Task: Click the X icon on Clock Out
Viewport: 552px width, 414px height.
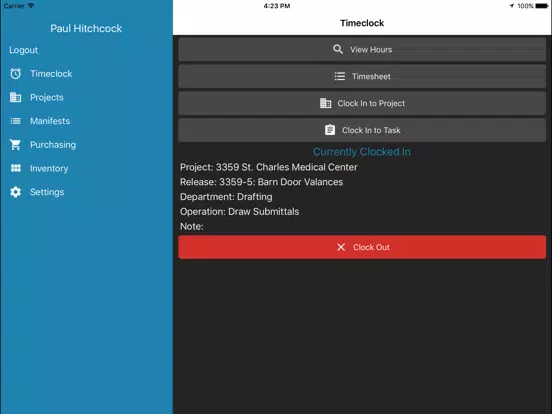Action: coord(341,247)
